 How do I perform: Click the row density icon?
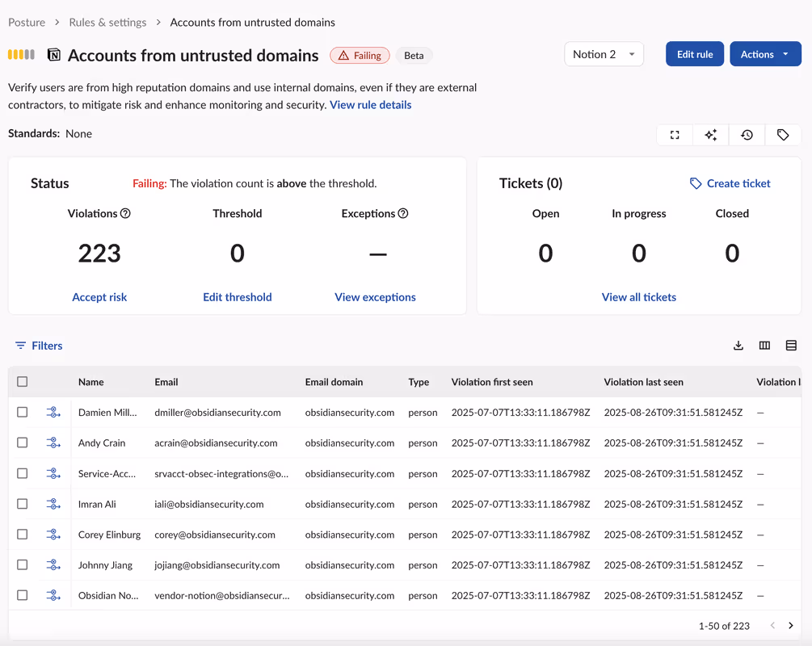pos(791,346)
